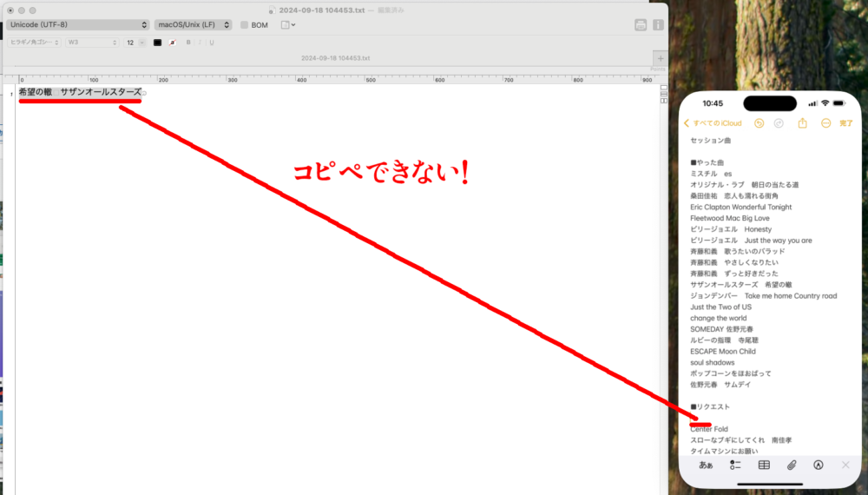
Task: Tap the 完了 done button in Notes
Action: click(846, 123)
